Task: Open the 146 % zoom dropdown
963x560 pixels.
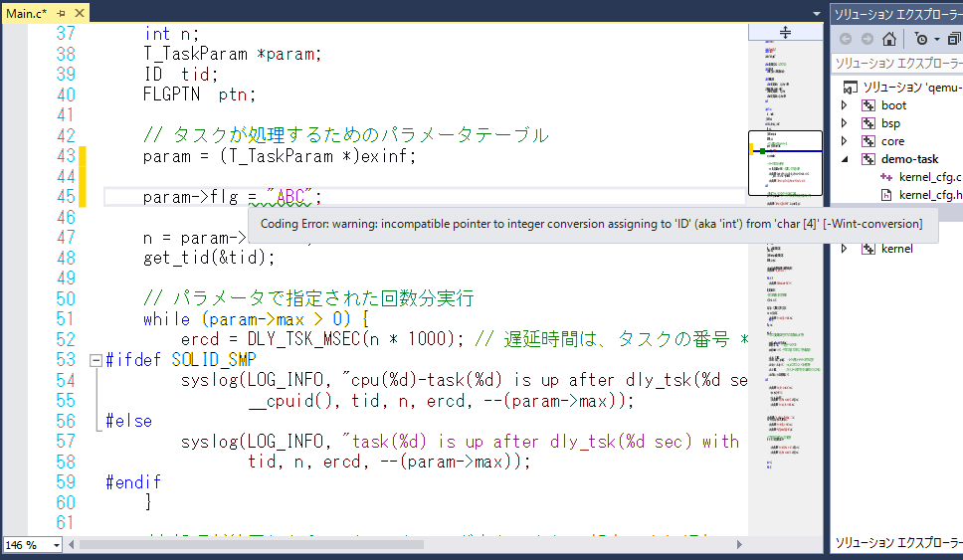Action: click(x=56, y=545)
